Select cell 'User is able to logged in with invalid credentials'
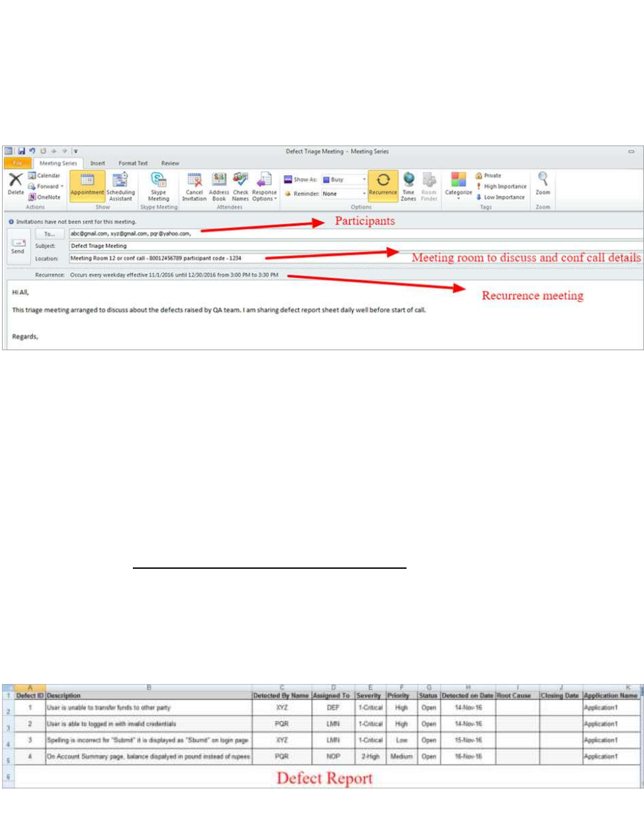 149,723
